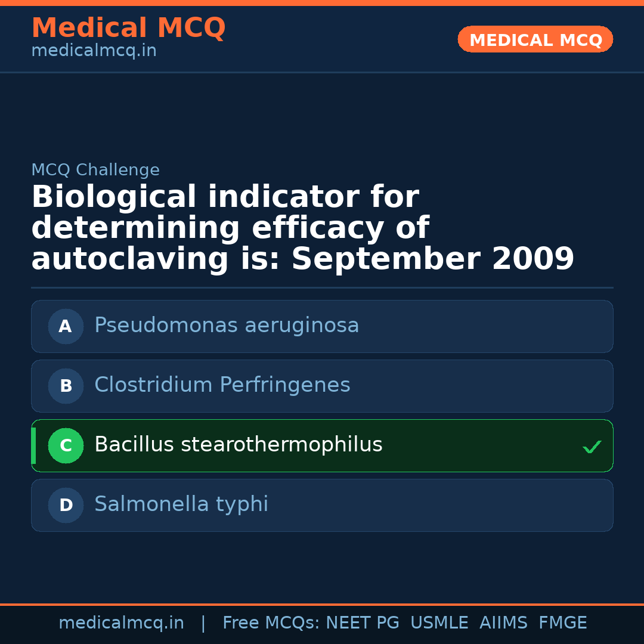Select answer Pseudomonas aeruginosa
The width and height of the screenshot is (644, 644).
point(227,326)
